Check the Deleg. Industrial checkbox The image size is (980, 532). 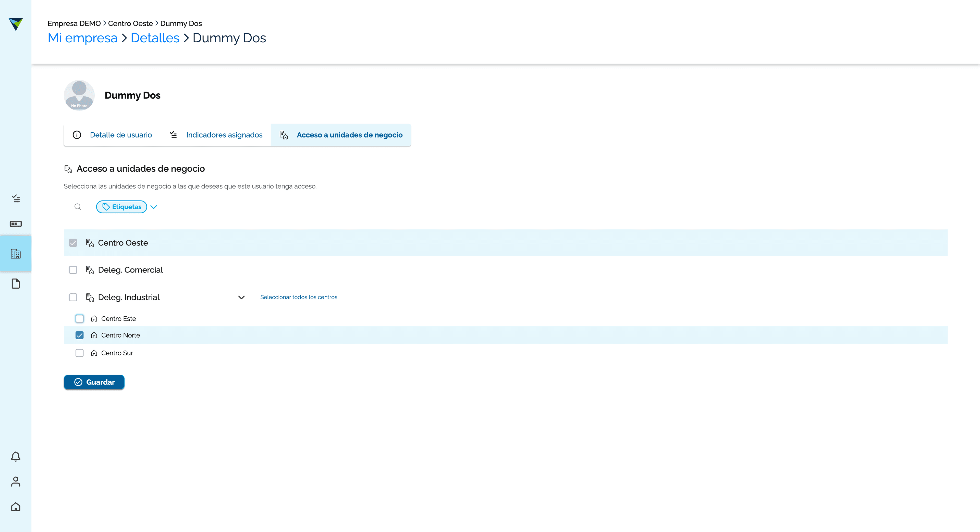(73, 297)
